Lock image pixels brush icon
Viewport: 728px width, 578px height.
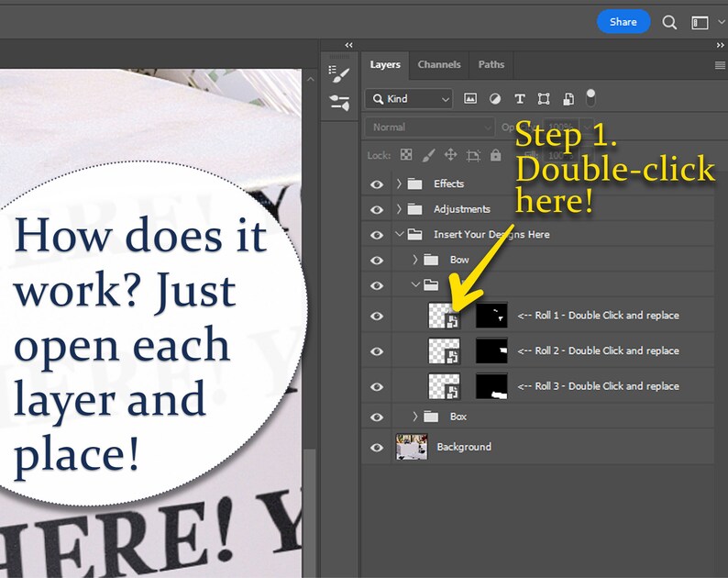tap(428, 155)
